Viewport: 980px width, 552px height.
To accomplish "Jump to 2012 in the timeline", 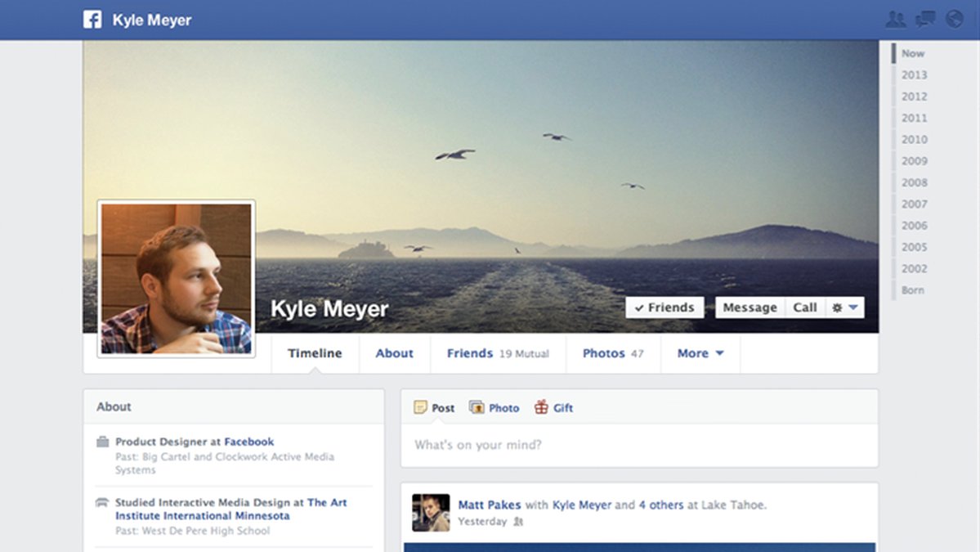I will tap(915, 96).
